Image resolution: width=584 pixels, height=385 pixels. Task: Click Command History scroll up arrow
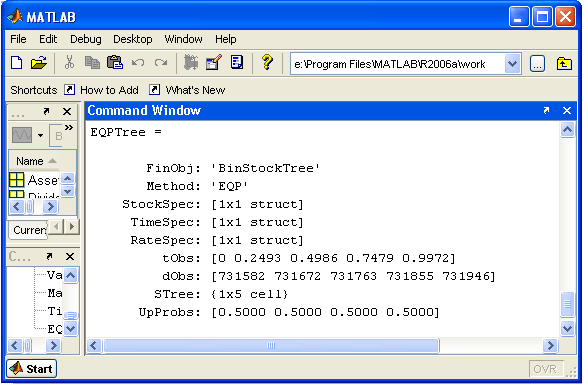pos(71,276)
